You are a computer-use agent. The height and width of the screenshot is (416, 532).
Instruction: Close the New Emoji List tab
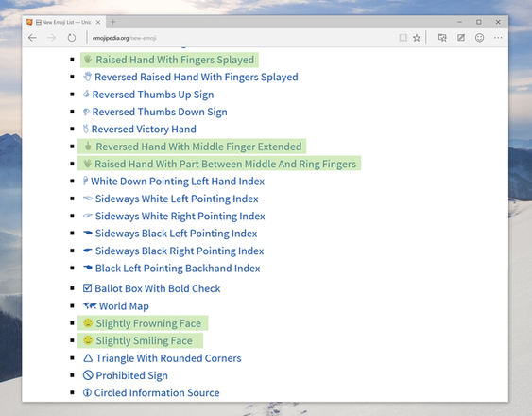pos(98,22)
